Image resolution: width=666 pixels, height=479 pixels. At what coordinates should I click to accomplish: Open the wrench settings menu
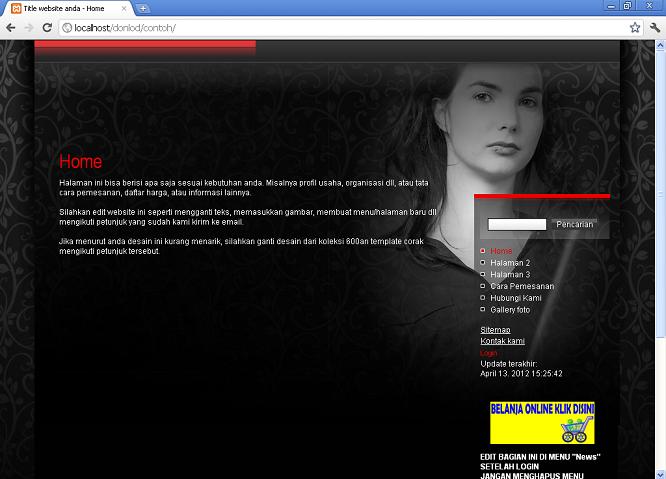pyautogui.click(x=655, y=28)
